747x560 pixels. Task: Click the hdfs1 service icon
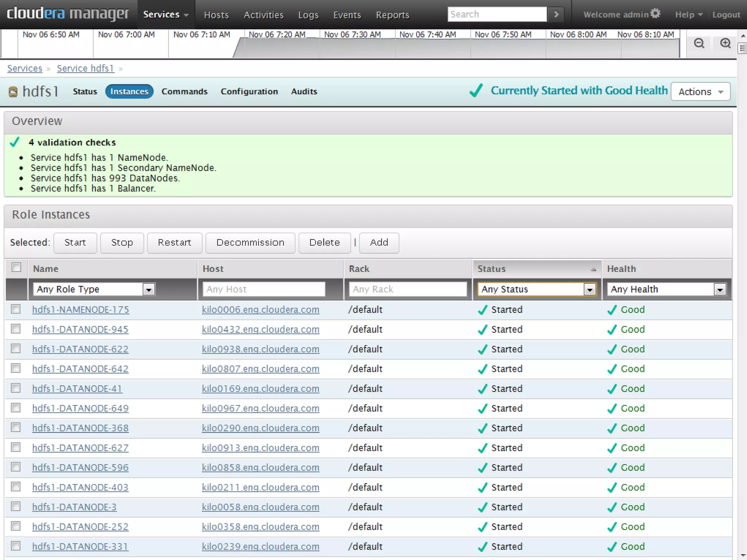click(x=13, y=92)
